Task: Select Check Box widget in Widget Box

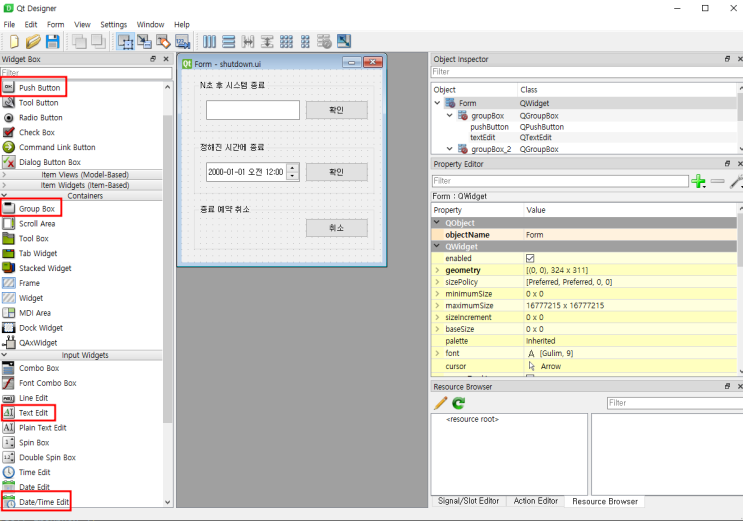Action: click(36, 132)
